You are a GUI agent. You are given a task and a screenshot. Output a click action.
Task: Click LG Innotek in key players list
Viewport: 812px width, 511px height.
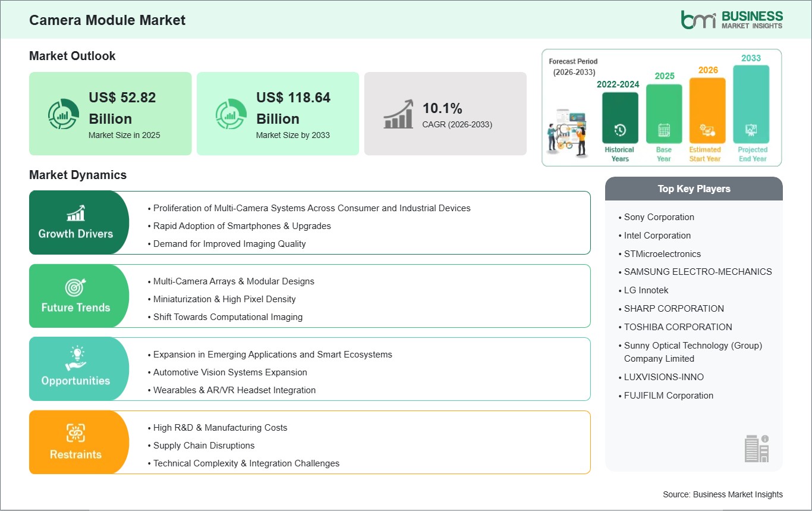pos(646,290)
